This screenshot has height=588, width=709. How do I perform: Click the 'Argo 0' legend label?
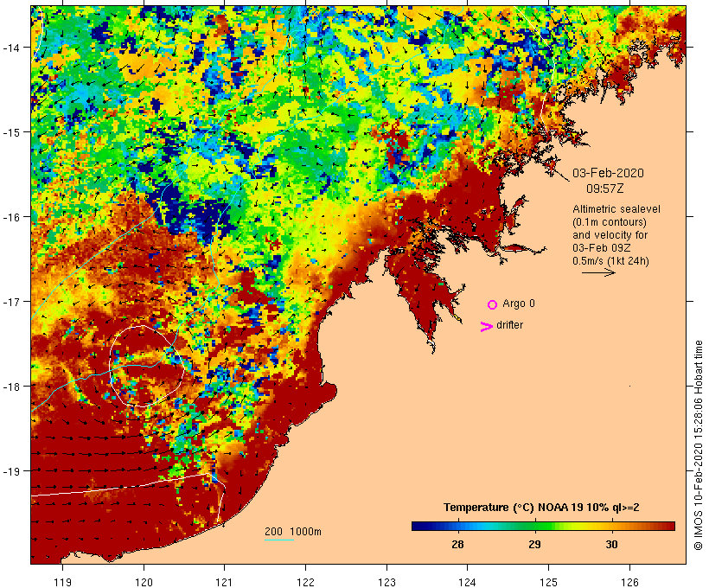pos(519,304)
